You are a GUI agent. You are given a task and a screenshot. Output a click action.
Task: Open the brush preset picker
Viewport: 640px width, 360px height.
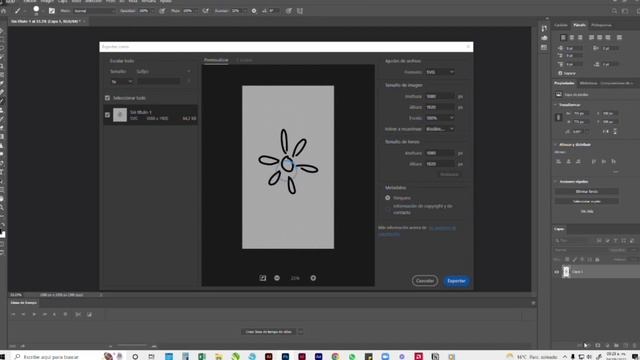point(36,10)
